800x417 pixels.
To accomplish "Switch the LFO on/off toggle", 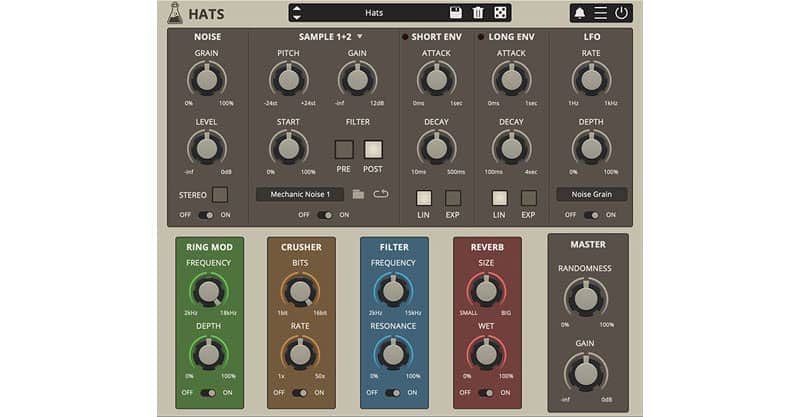I will click(591, 215).
